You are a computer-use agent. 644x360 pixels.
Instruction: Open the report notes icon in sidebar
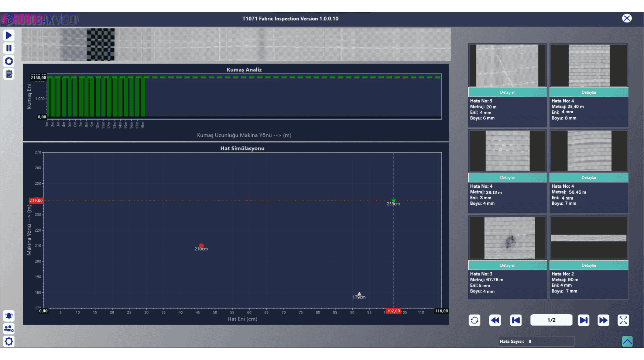click(x=9, y=74)
